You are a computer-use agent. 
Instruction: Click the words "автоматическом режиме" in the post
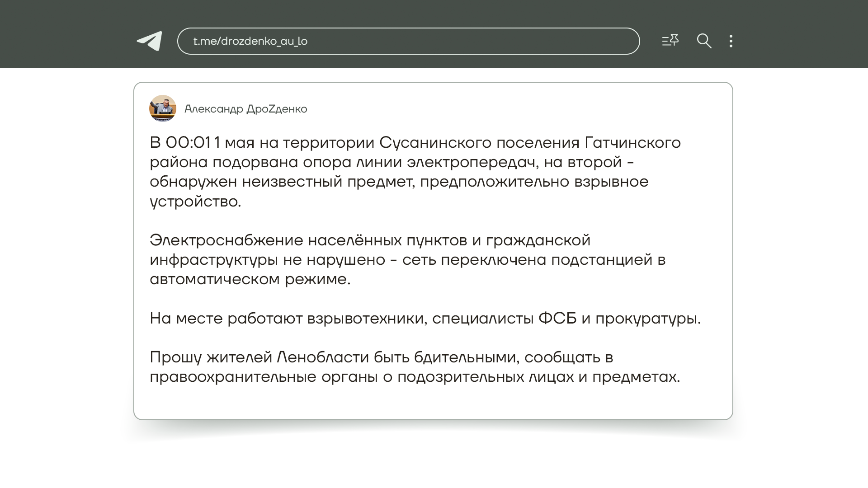[x=249, y=279]
